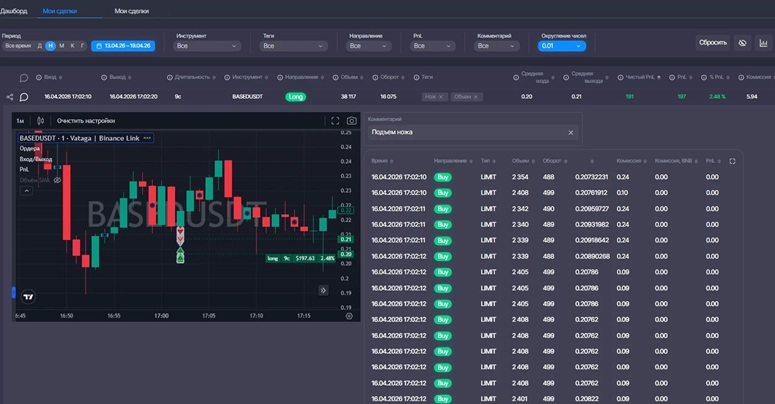Viewport: 775px width, 404px height.
Task: Open the Инструмент dropdown filter
Action: [x=207, y=46]
